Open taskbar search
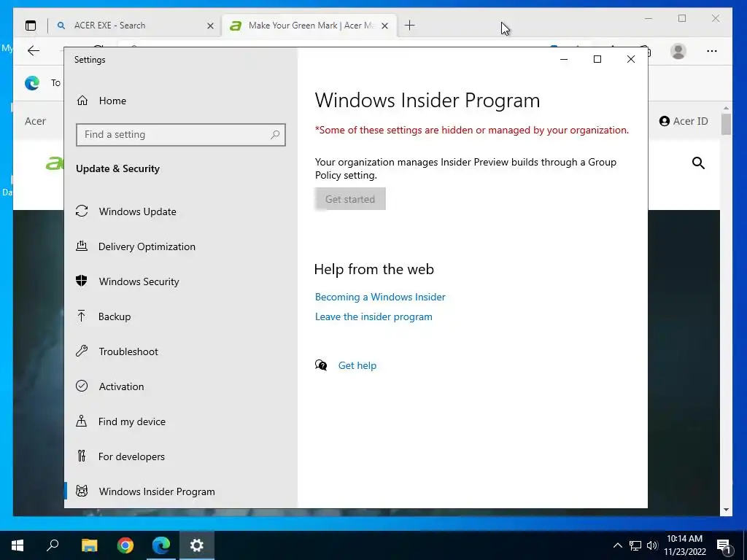The height and width of the screenshot is (560, 747). [x=53, y=545]
